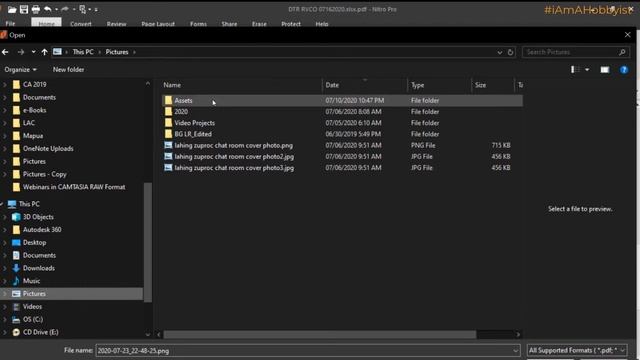
Task: Open the Organize dropdown menu
Action: tap(20, 70)
